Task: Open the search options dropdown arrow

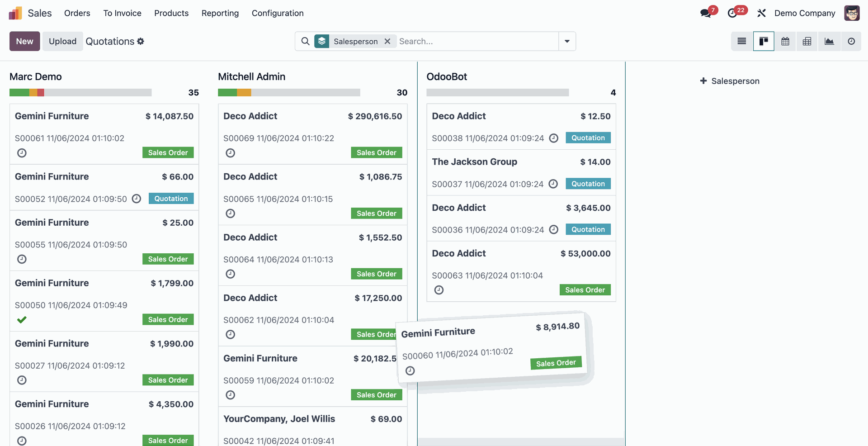Action: (x=567, y=41)
